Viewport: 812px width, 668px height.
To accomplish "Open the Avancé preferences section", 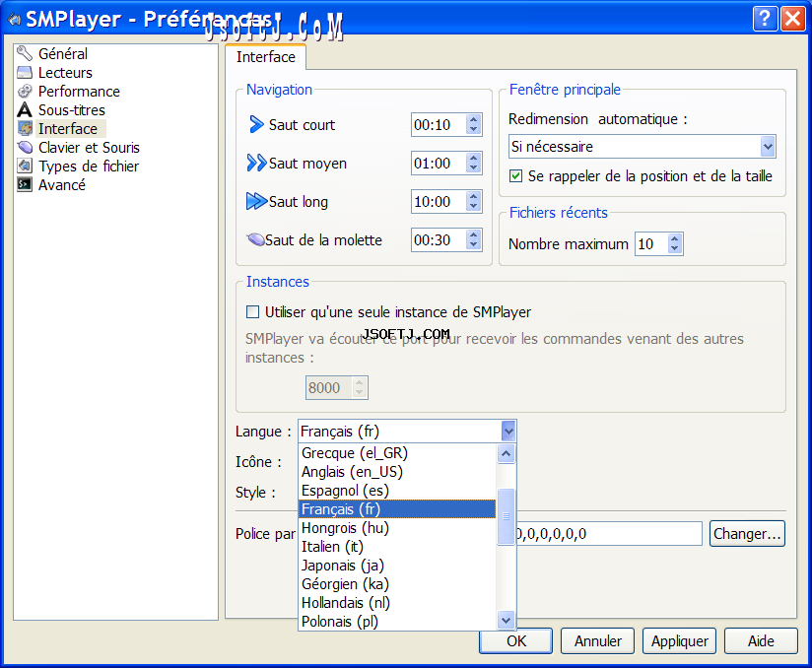I will 62,184.
